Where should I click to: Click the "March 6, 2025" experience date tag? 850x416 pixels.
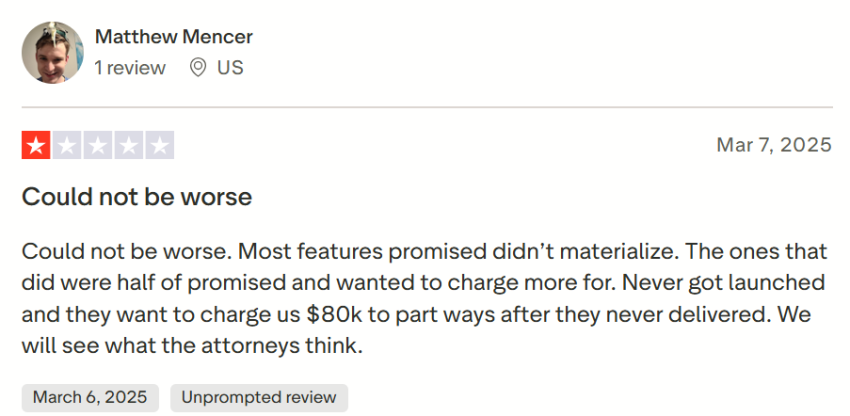tap(90, 397)
